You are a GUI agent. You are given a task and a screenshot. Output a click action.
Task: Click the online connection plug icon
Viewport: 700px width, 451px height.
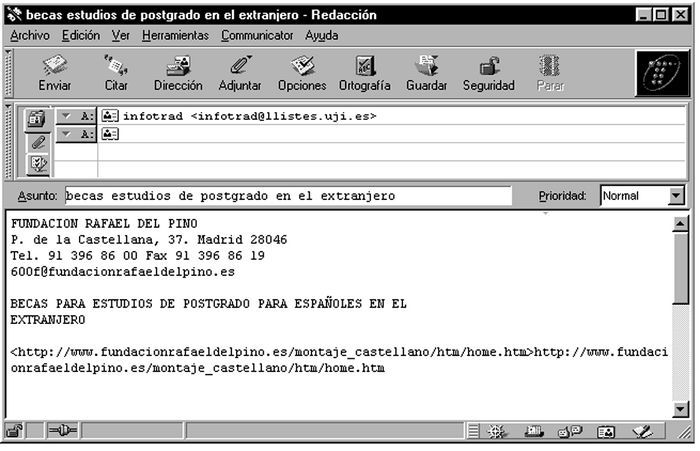click(62, 431)
